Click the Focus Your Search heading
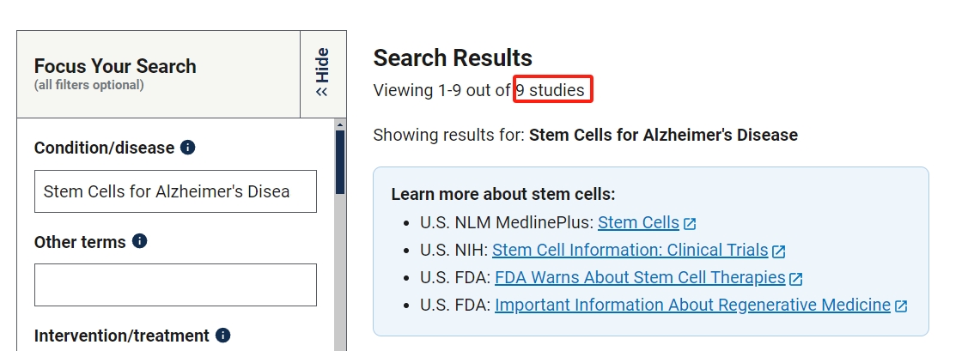This screenshot has width=980, height=351. pos(115,66)
